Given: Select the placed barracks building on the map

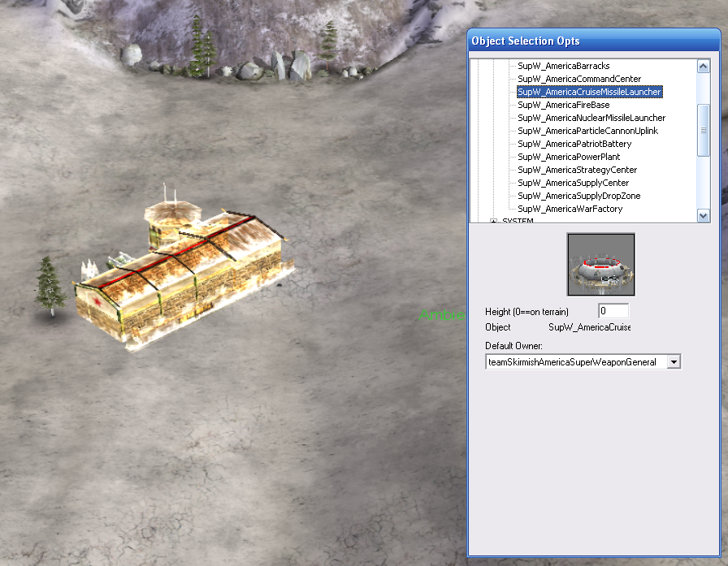Looking at the screenshot, I should (x=183, y=276).
